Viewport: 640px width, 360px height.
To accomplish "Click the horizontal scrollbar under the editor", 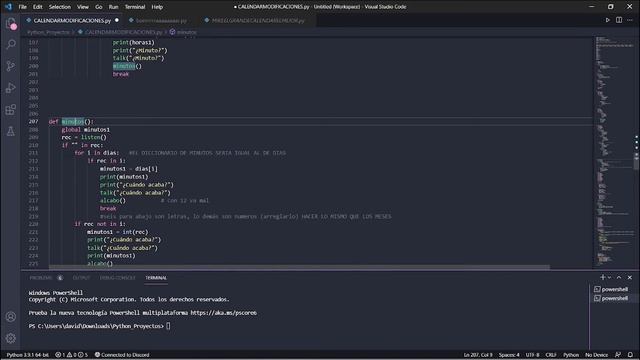I will (299, 267).
